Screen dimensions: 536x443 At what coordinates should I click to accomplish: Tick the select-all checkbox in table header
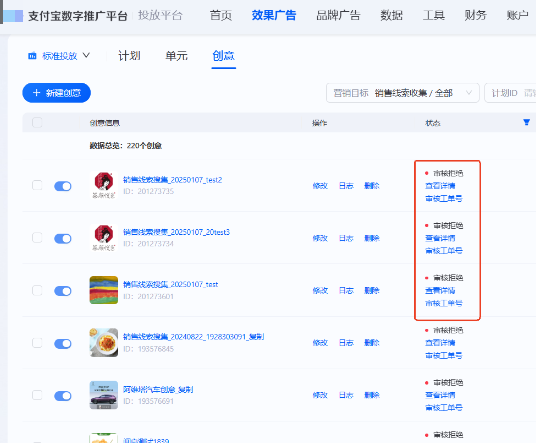(37, 122)
